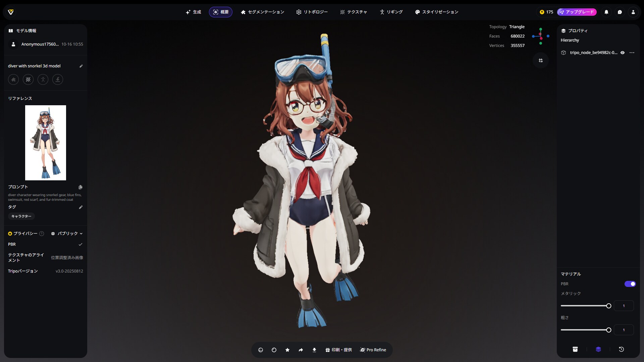Switch to the セグメンテーション tab
Screen dimensions: 644x362
[262, 12]
